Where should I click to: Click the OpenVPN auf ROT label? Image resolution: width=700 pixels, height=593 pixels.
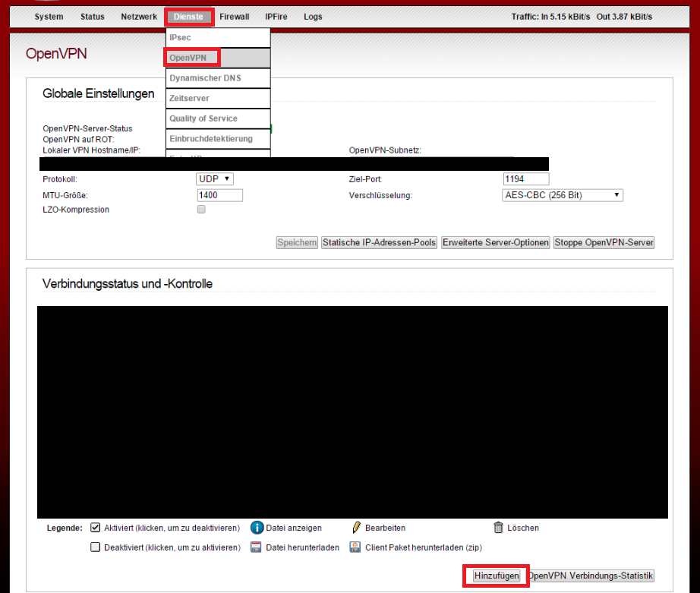[x=78, y=139]
